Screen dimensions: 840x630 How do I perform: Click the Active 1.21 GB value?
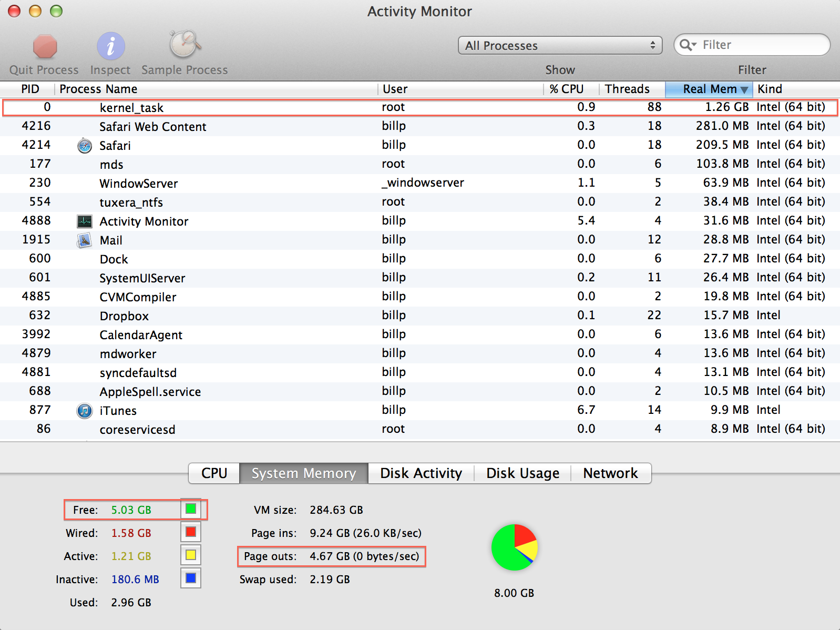(x=131, y=556)
